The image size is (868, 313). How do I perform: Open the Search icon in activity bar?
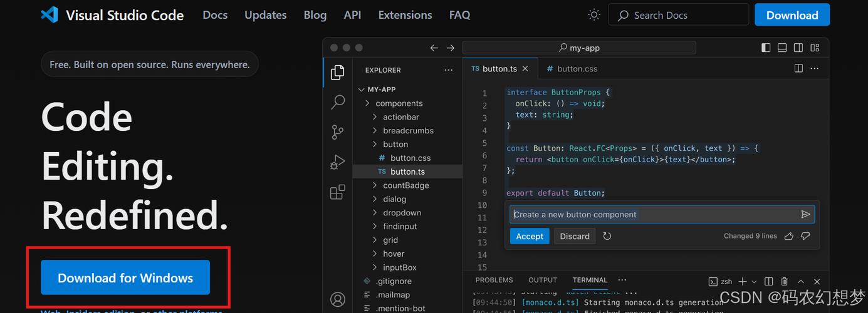[x=337, y=102]
